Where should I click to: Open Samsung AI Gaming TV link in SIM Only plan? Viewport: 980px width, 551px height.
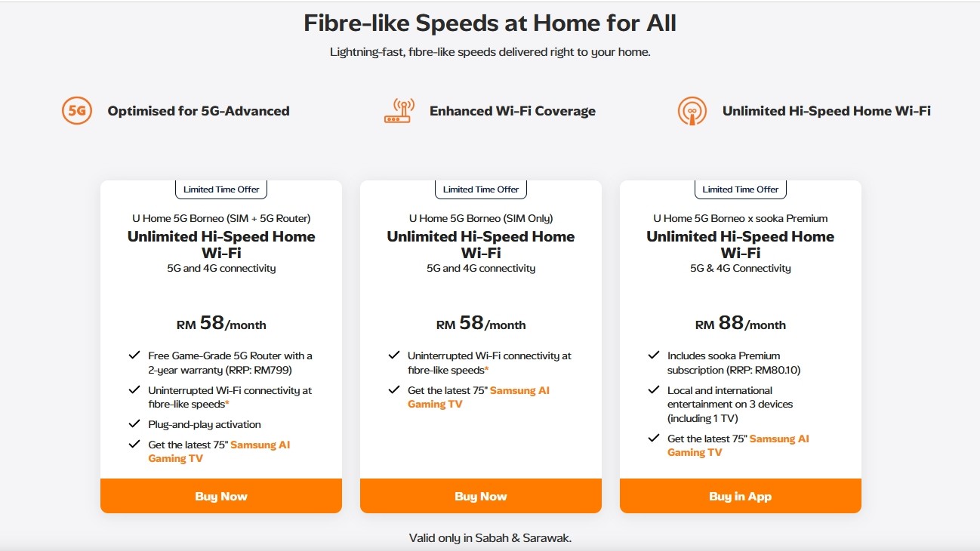519,390
